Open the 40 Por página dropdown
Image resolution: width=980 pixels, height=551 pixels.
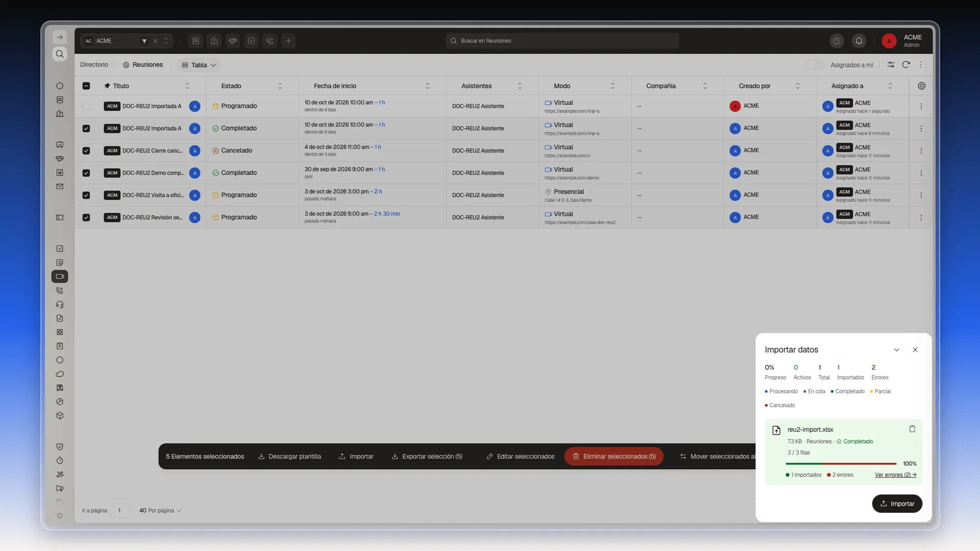(160, 511)
